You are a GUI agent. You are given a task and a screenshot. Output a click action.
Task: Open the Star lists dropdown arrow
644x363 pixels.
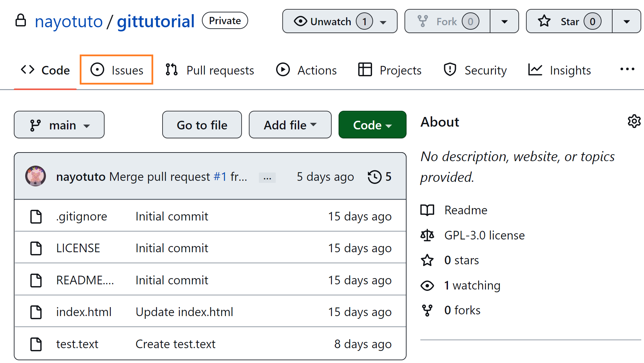tap(626, 21)
